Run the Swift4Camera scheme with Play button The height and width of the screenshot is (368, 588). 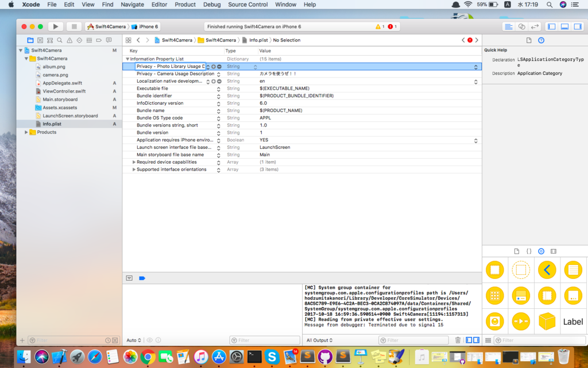pos(56,26)
